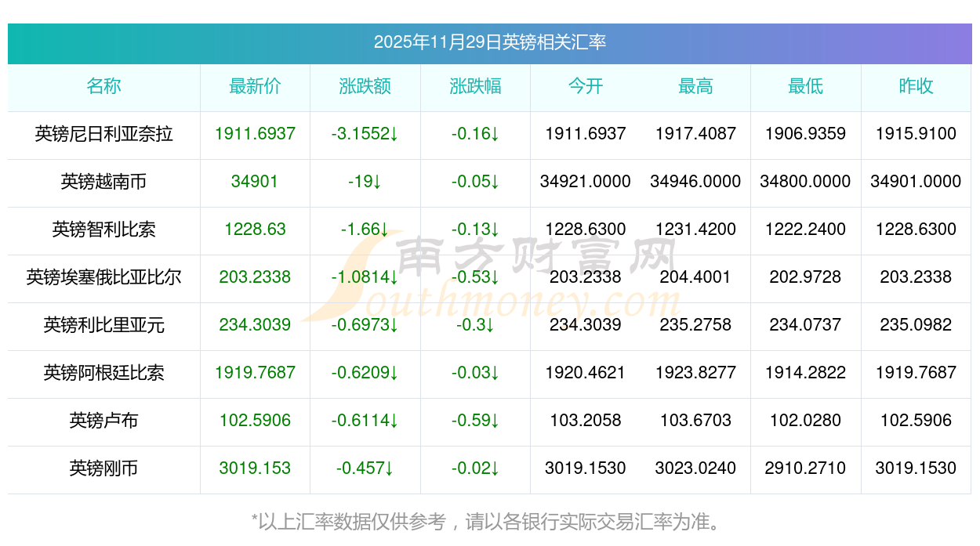Click the 英镑埃塞俄比亚比尔 currency name
980x546 pixels.
point(104,277)
